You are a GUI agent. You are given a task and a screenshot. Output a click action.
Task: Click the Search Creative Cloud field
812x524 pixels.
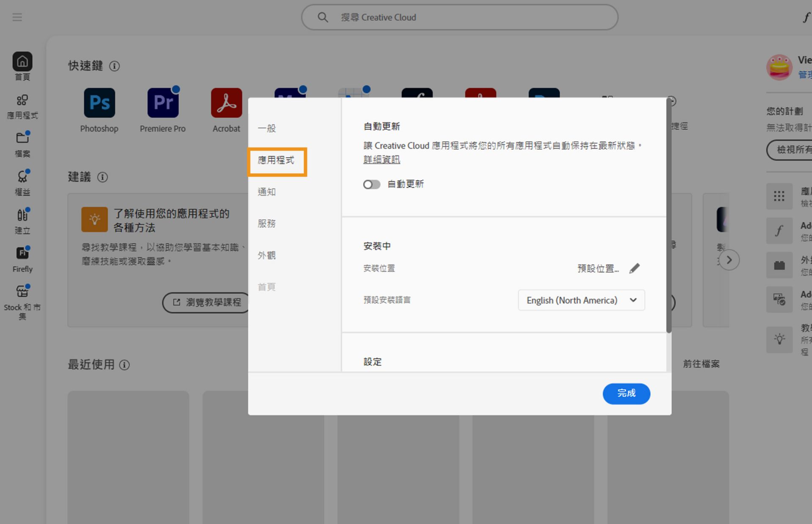(460, 17)
